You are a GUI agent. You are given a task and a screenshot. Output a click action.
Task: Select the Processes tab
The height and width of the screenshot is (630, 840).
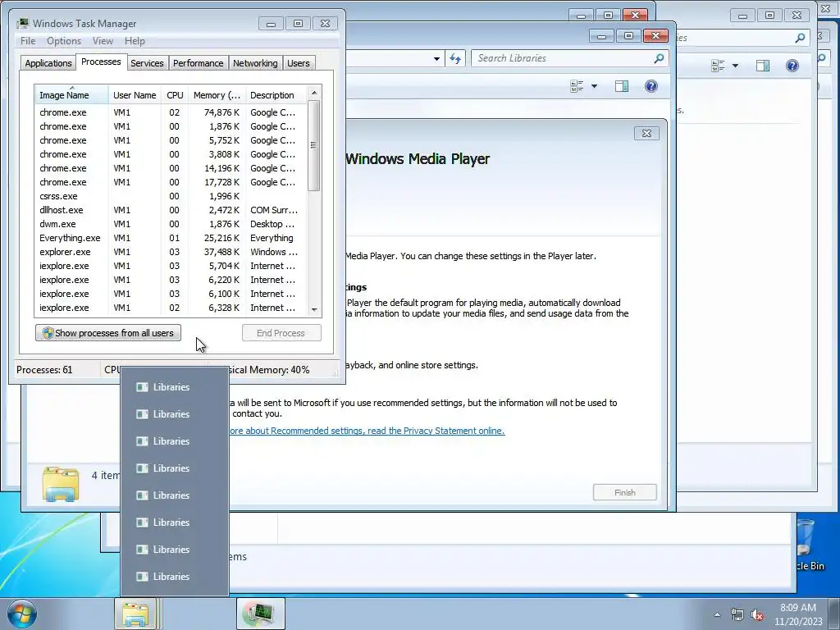(x=101, y=62)
